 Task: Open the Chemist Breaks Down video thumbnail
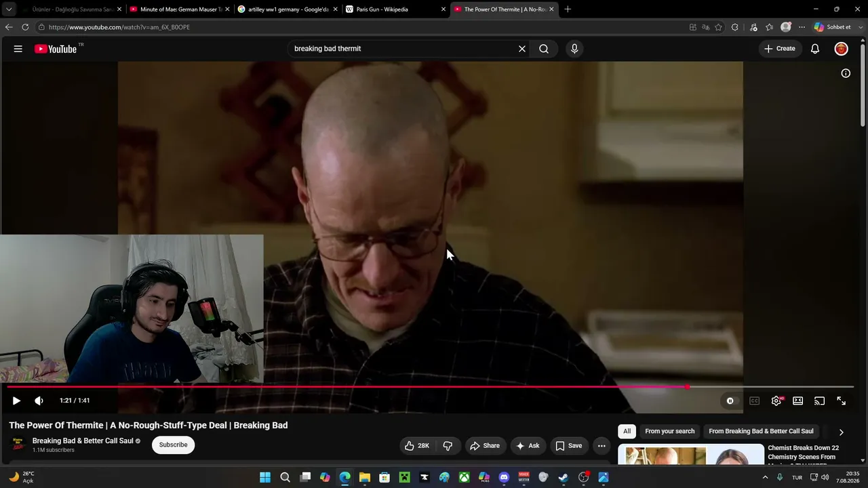pos(691,454)
